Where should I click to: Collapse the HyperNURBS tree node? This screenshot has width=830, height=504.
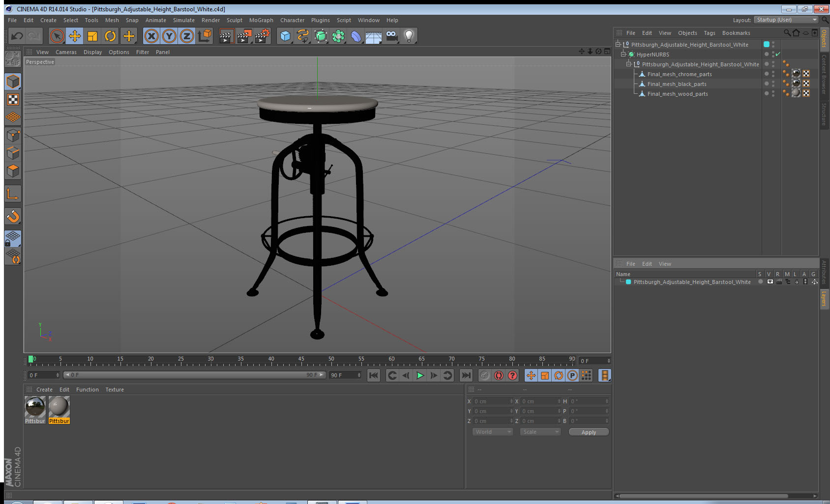623,55
